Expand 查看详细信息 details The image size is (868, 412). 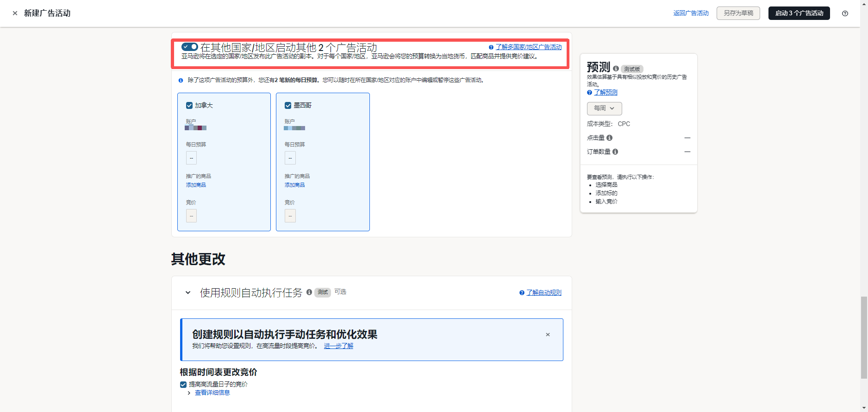click(x=212, y=393)
